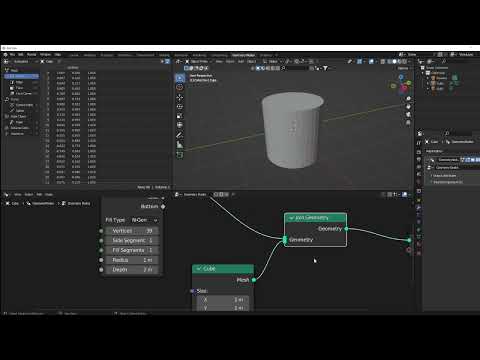
Task: Open the Edit menu
Action: (21, 55)
